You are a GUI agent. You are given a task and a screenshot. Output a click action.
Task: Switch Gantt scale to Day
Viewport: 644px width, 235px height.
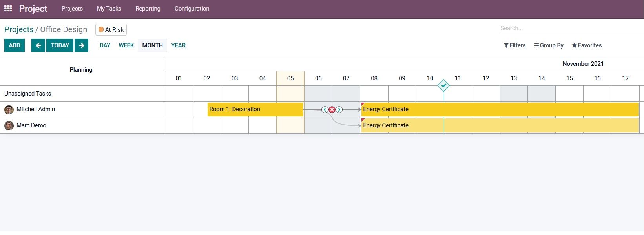click(x=105, y=45)
